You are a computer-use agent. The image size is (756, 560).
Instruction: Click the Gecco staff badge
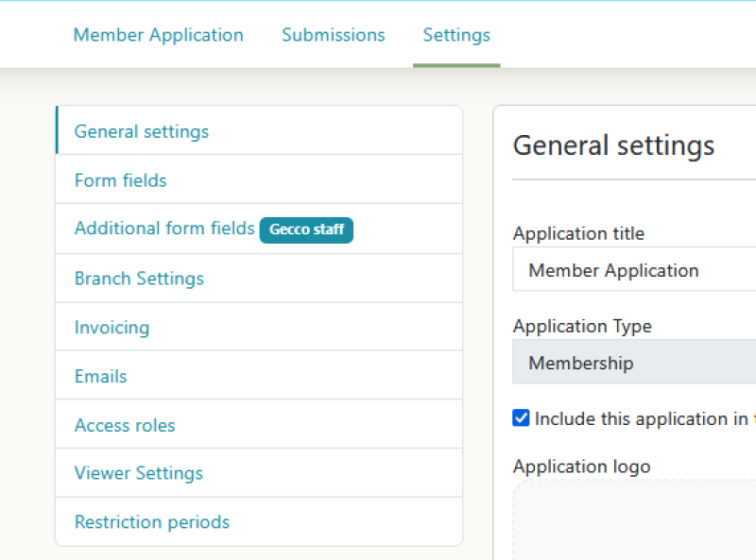click(x=306, y=229)
